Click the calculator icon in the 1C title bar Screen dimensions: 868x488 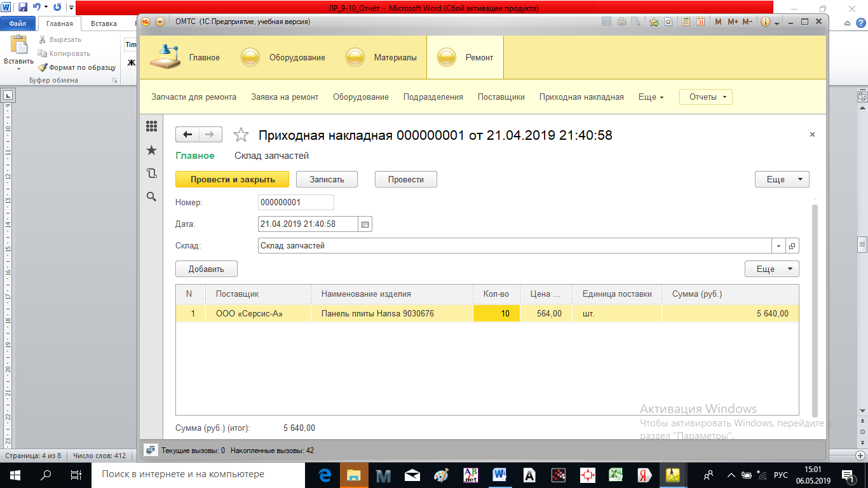(x=686, y=22)
